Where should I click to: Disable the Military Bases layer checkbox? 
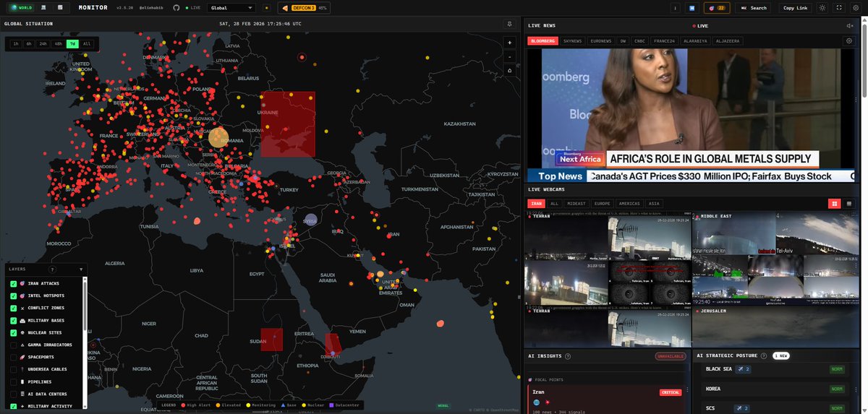[13, 320]
